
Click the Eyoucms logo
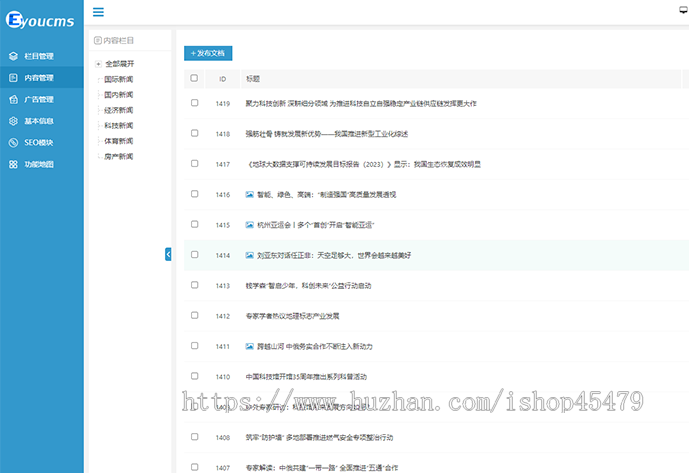(x=40, y=20)
